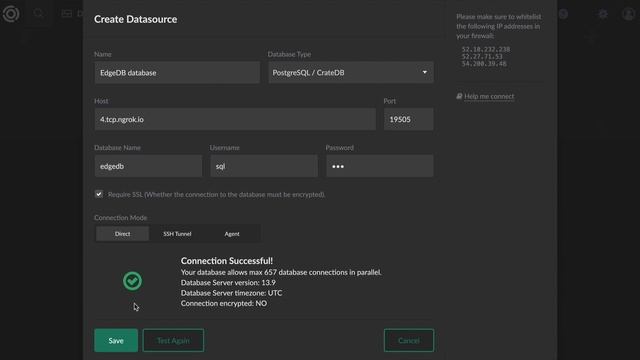The width and height of the screenshot is (640, 360).
Task: Click the Port field 19505
Action: 409,119
